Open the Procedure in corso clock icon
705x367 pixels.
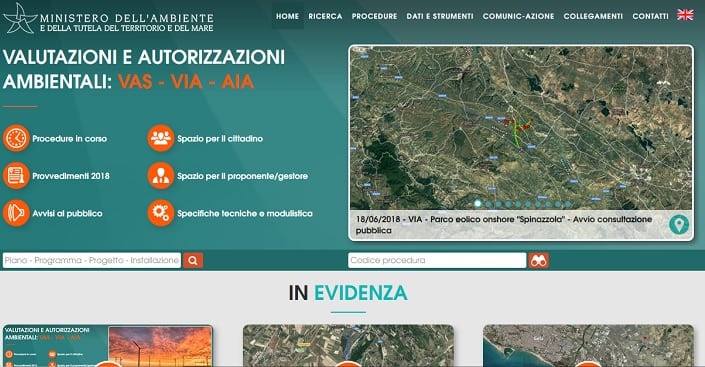pos(16,138)
